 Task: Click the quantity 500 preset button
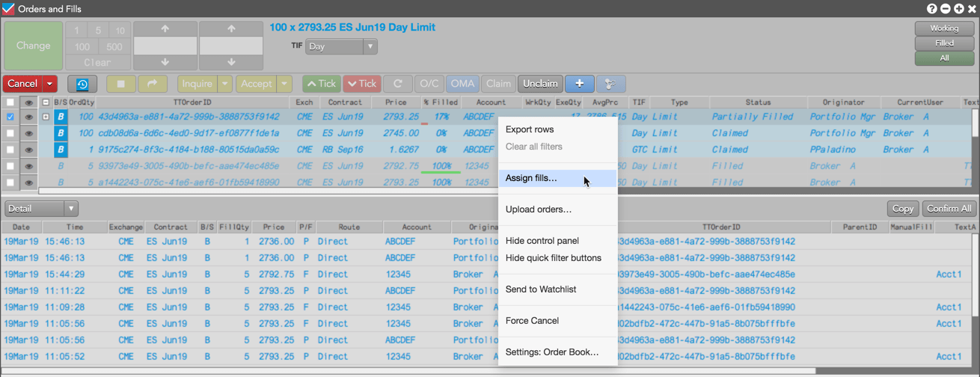[114, 46]
